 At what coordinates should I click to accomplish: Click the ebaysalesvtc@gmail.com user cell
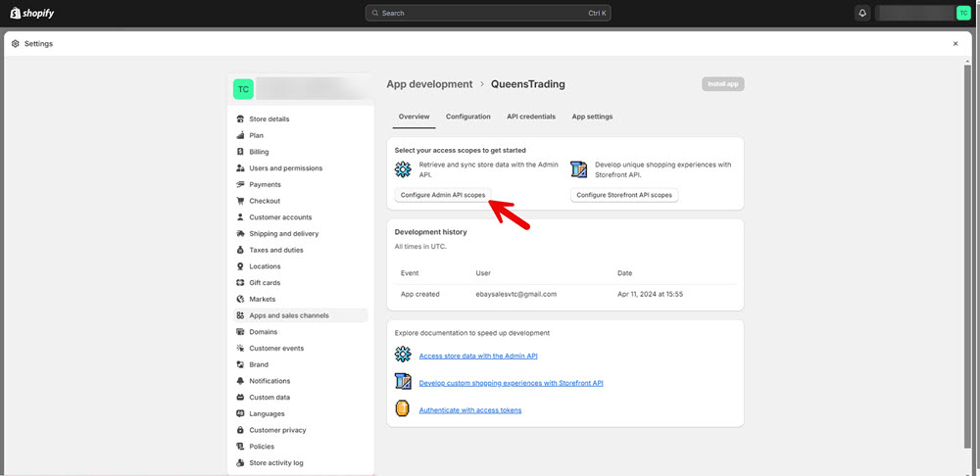[516, 294]
